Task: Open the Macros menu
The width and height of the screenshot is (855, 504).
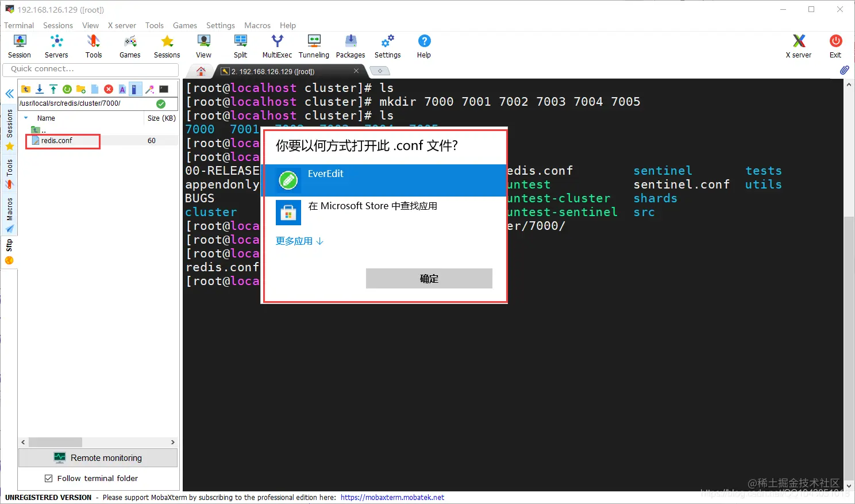Action: (257, 25)
